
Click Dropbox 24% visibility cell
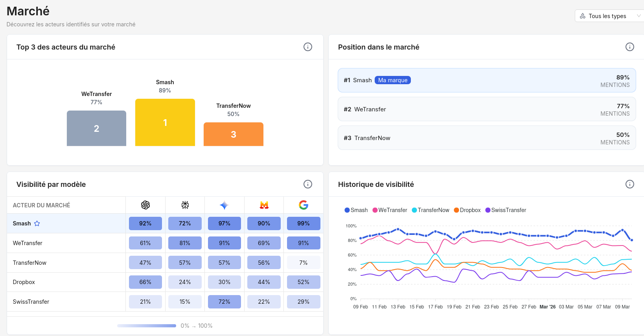(185, 282)
